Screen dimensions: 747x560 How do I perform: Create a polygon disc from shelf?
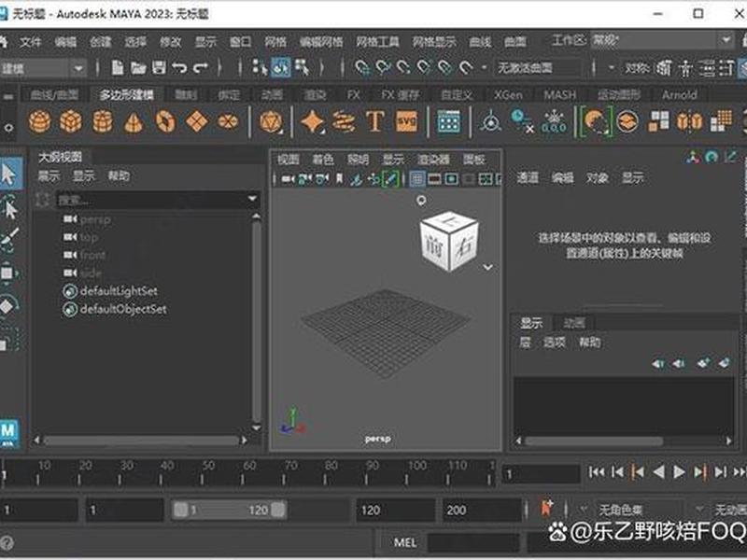pyautogui.click(x=228, y=121)
